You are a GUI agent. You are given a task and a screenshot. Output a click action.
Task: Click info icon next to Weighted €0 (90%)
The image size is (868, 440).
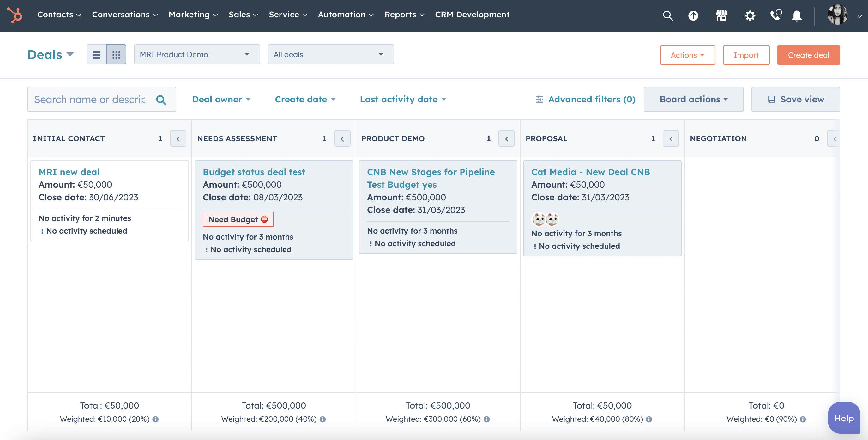click(x=803, y=419)
